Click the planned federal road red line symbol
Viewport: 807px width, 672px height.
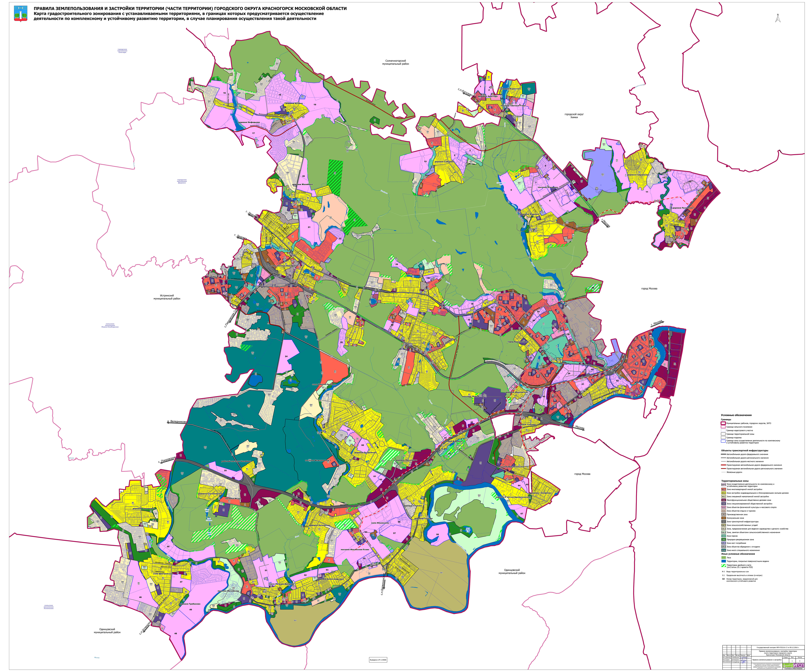724,465
